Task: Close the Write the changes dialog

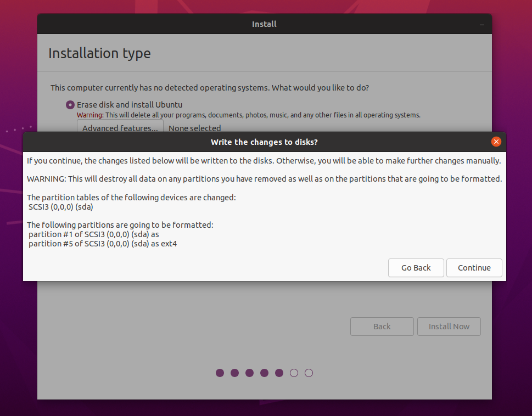Action: pos(496,142)
